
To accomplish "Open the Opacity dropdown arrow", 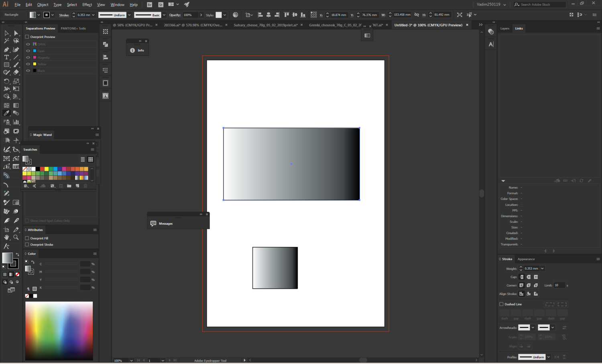I will [x=201, y=15].
